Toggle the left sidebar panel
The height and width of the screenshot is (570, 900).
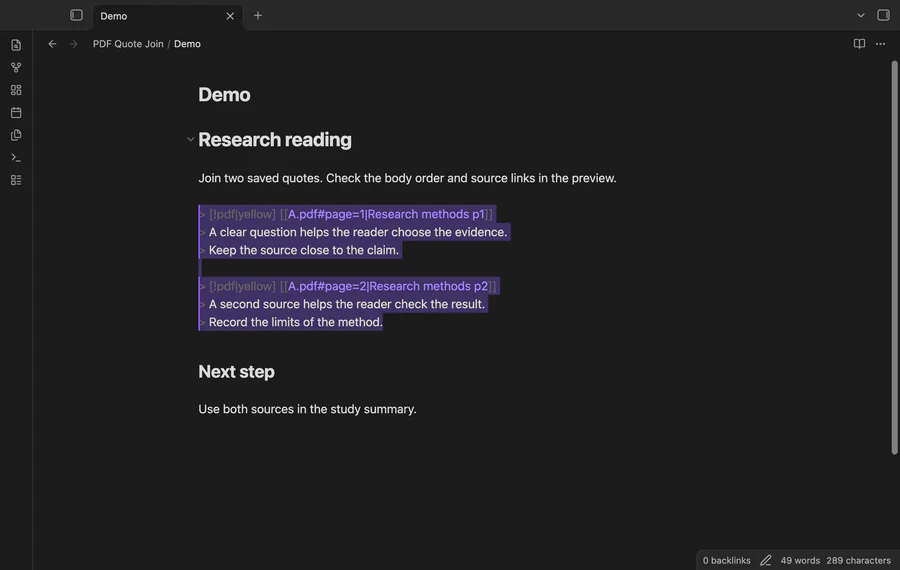(76, 15)
